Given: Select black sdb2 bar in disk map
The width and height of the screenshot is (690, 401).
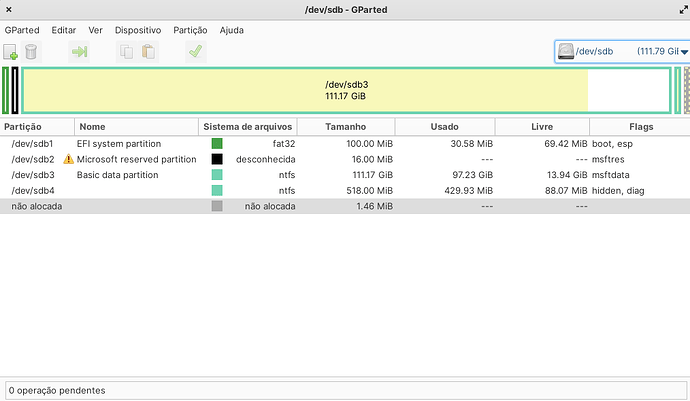Looking at the screenshot, I should coord(15,90).
